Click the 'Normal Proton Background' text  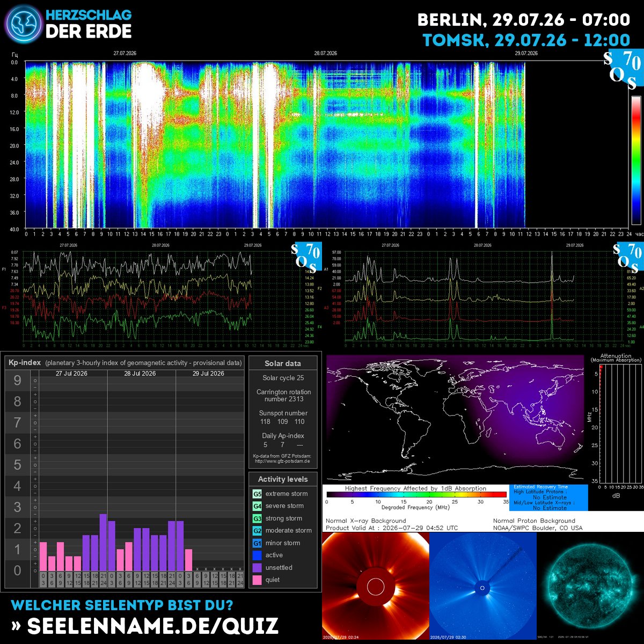534,521
